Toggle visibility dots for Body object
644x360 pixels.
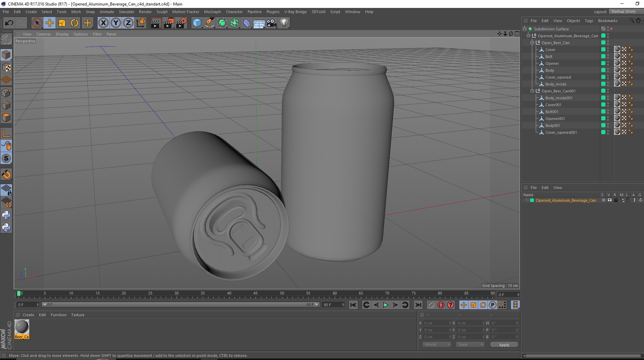point(608,70)
